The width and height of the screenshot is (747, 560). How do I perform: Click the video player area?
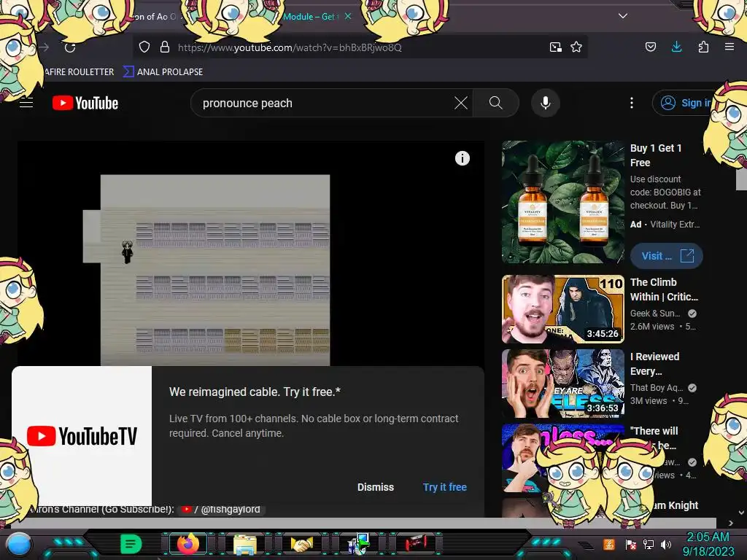pyautogui.click(x=251, y=253)
